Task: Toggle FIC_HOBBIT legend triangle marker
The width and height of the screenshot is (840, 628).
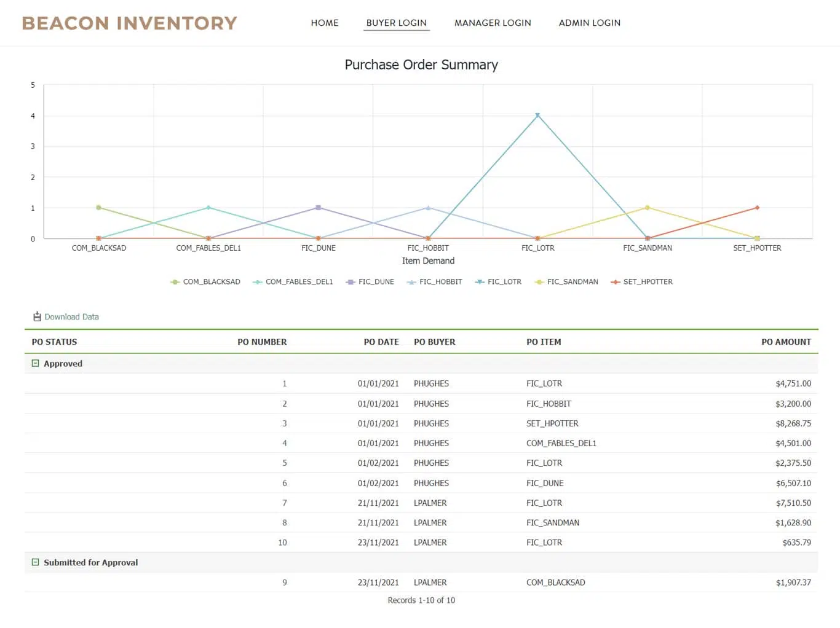Action: (411, 282)
